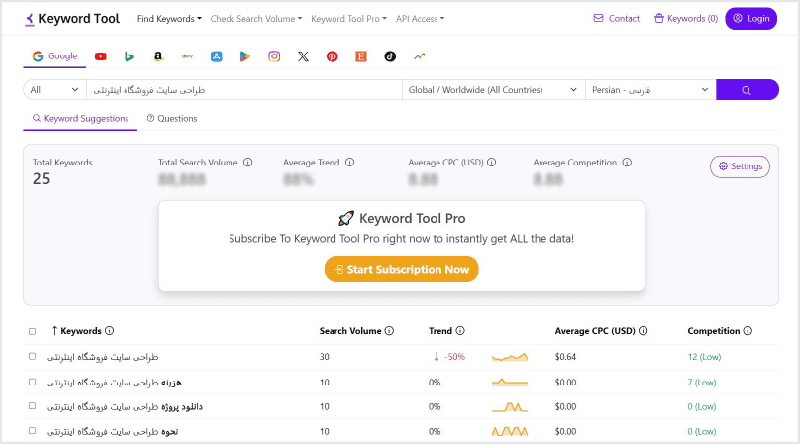Viewport: 800px width, 444px height.
Task: Click info icon beside Keywords column header
Action: click(x=109, y=331)
